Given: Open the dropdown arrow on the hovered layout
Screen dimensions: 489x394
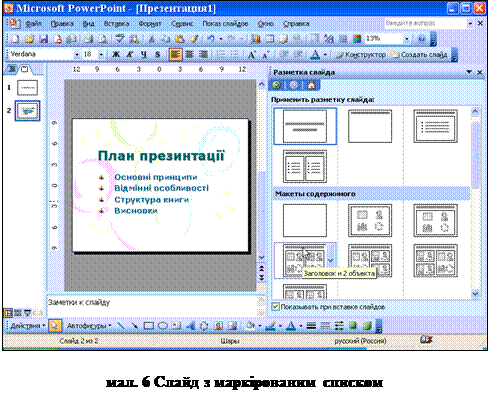Looking at the screenshot, I should point(331,260).
